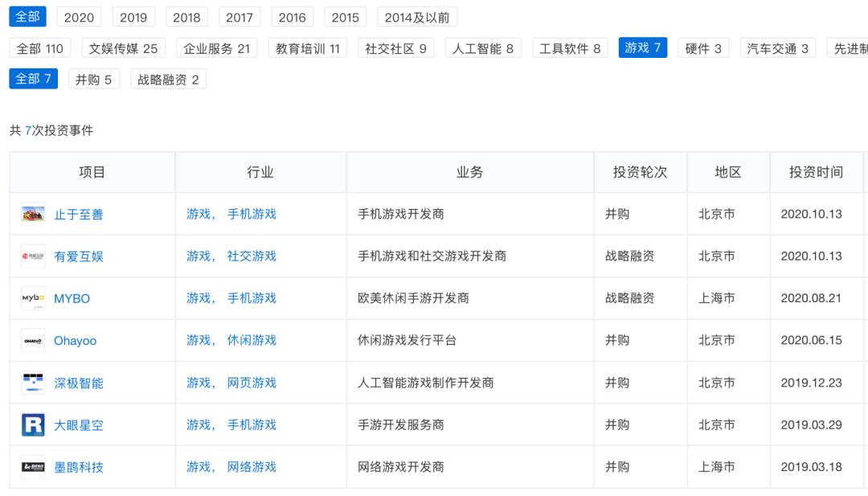
Task: Click the 地区 column header
Action: (x=728, y=172)
